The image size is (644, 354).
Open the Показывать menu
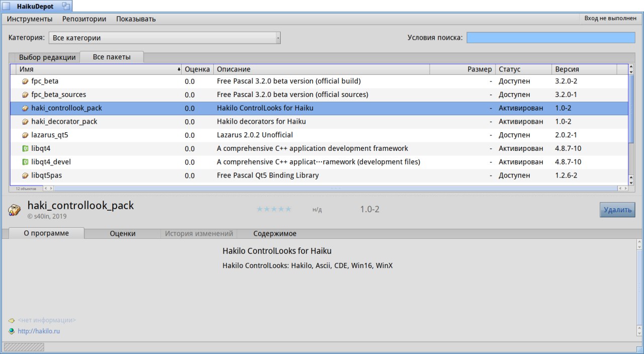point(136,19)
